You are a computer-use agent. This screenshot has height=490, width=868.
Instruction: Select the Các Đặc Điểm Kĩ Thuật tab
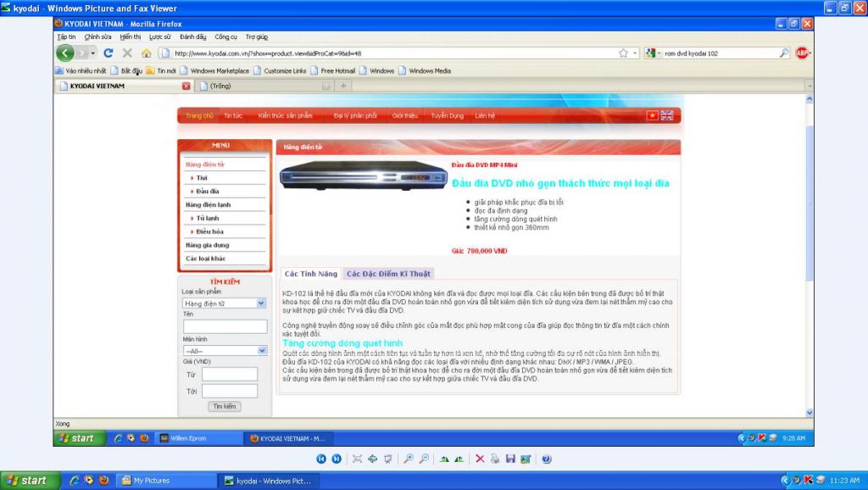(388, 274)
